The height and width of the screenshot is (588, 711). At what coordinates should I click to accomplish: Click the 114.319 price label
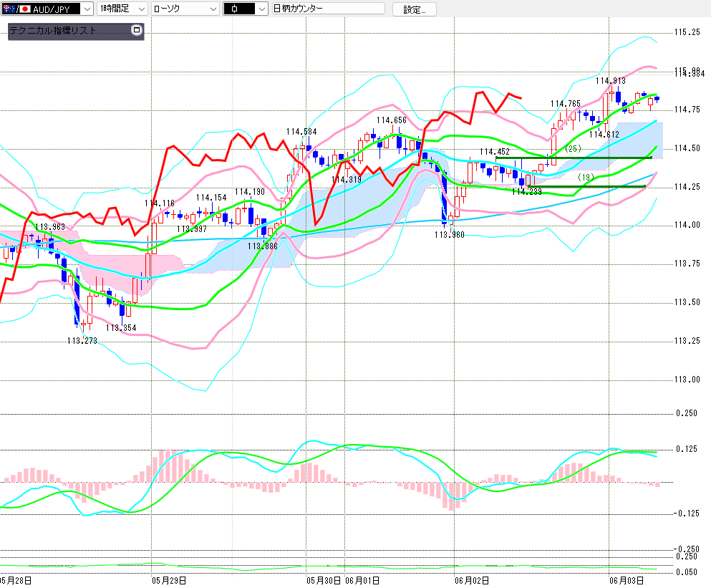click(x=347, y=180)
